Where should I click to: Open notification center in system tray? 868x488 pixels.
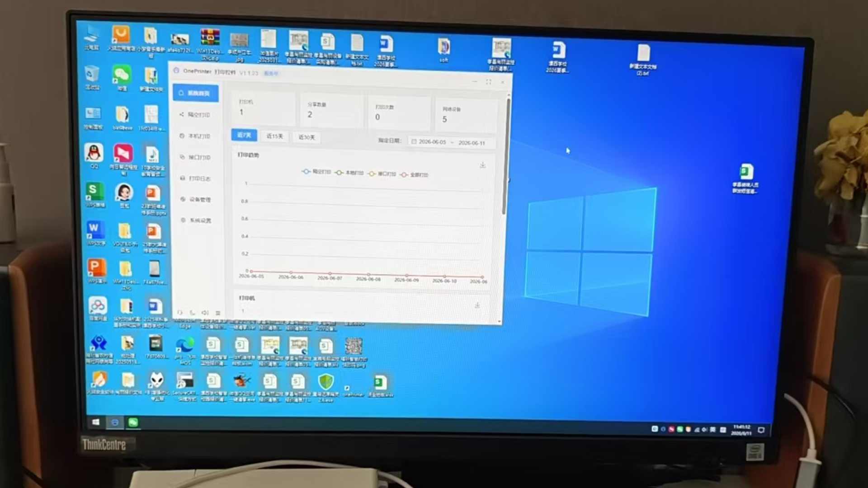761,430
